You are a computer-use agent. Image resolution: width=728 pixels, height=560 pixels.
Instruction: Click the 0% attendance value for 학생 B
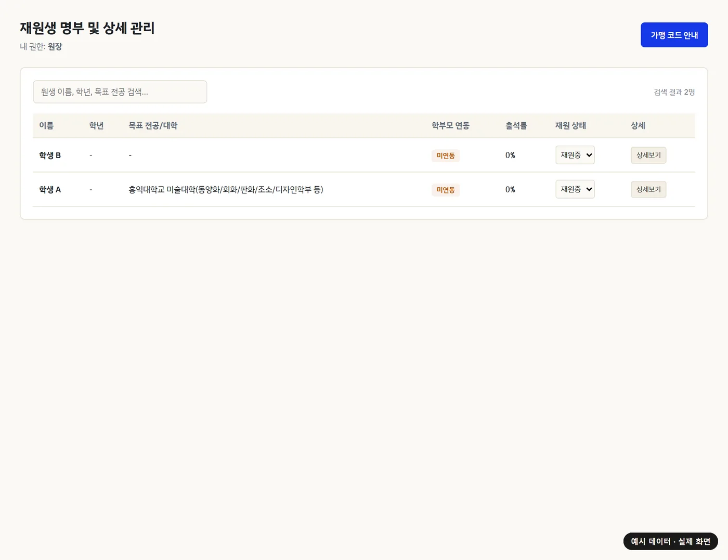510,155
